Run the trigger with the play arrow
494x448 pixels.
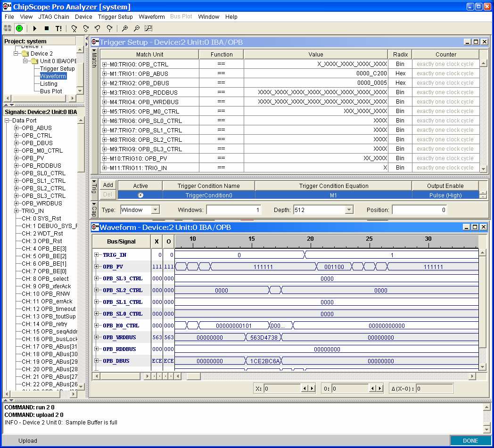35,28
